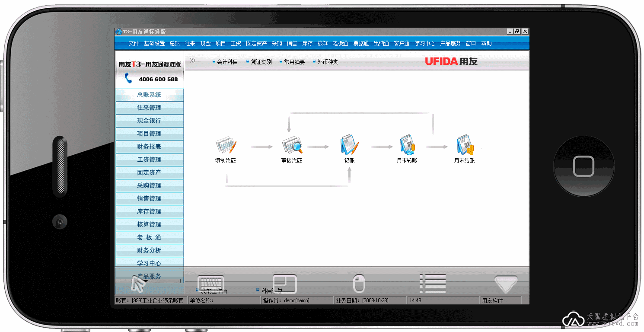Click the 常用摘要 shortcut link
Screen dimensions: 644x332
pos(292,62)
